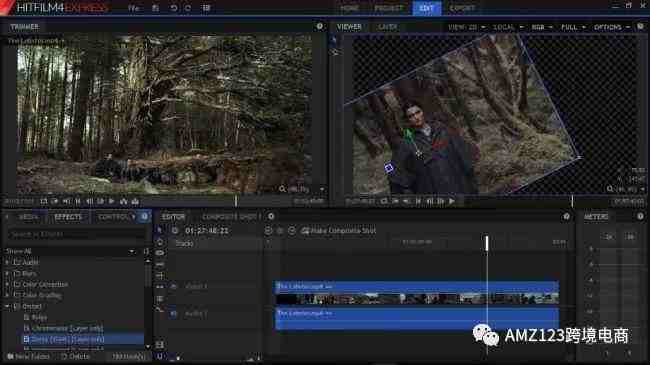Viewport: 650px width, 365px height.
Task: Expand the Color Grading folder
Action: [7, 295]
